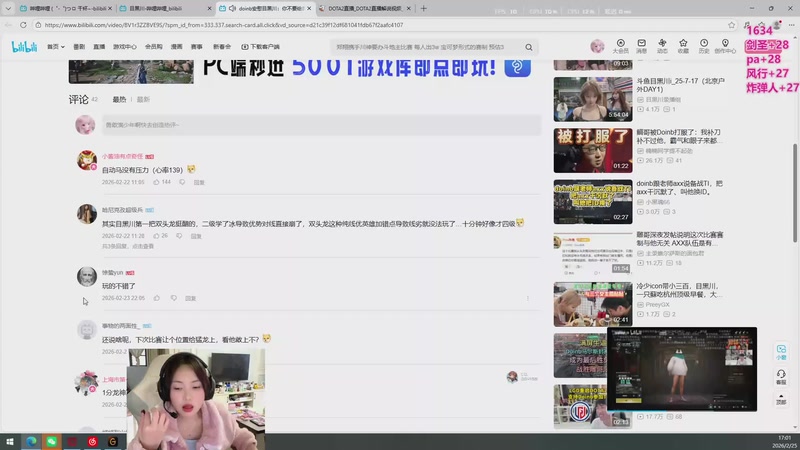This screenshot has width=800, height=450.
Task: Click the 客服 customer service sidebar icon
Action: coord(781,377)
